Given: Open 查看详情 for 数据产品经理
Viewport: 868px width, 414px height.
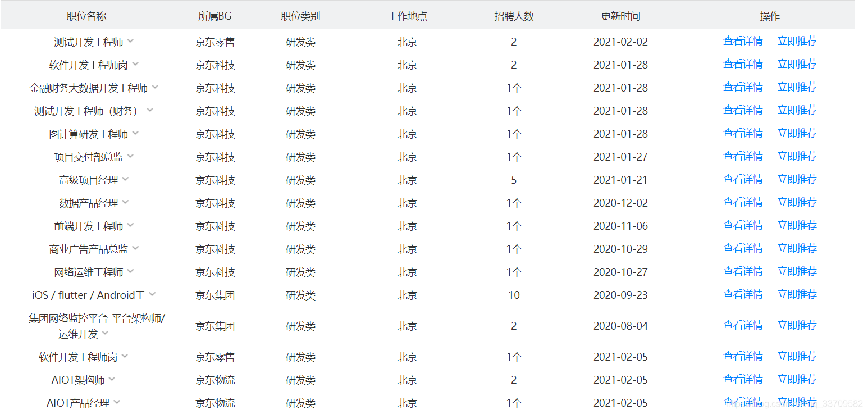Looking at the screenshot, I should (743, 202).
